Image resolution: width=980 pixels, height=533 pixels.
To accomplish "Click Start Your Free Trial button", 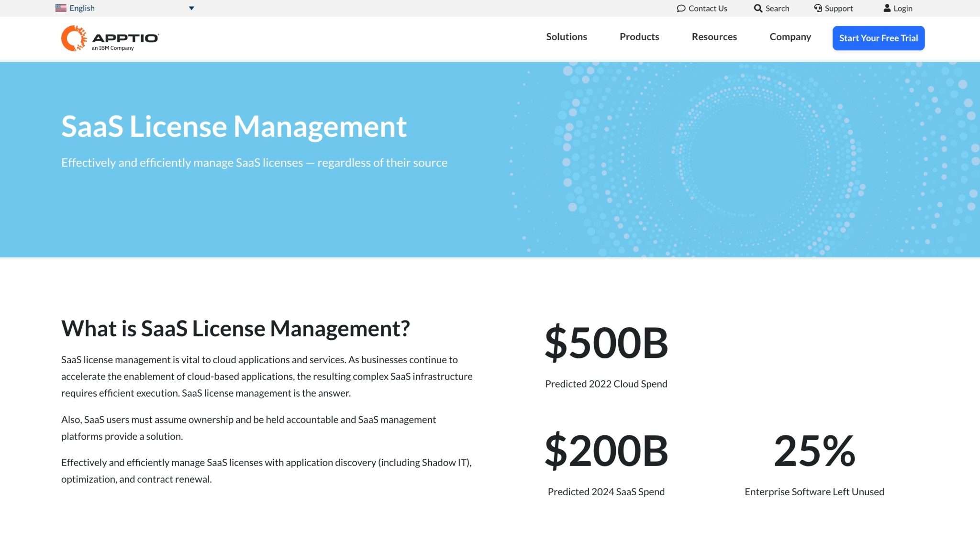I will coord(878,38).
